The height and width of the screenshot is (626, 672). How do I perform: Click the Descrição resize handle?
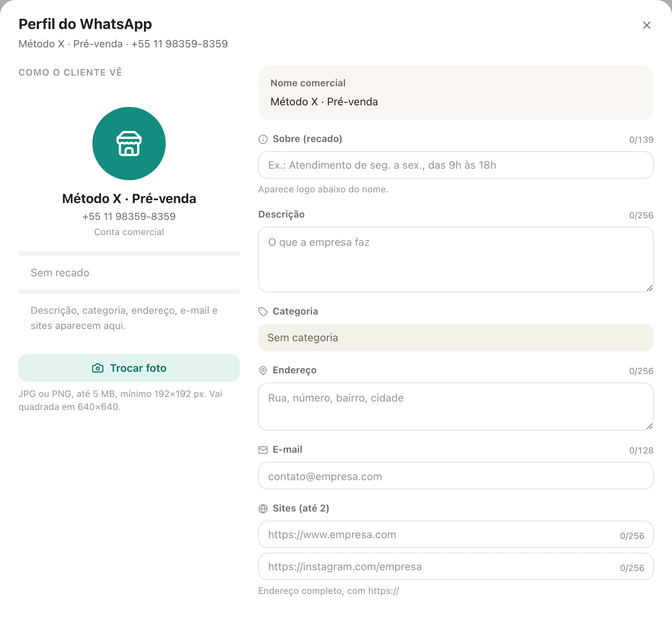pos(649,288)
